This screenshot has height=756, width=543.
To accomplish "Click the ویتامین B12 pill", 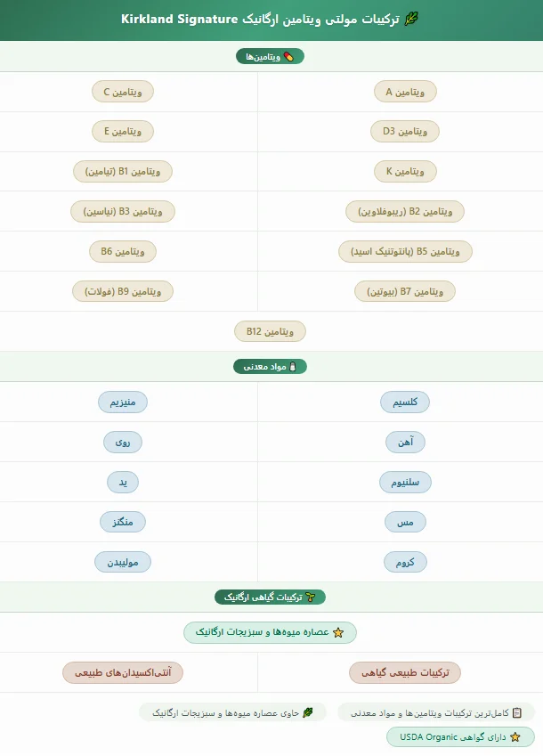I will [x=270, y=332].
